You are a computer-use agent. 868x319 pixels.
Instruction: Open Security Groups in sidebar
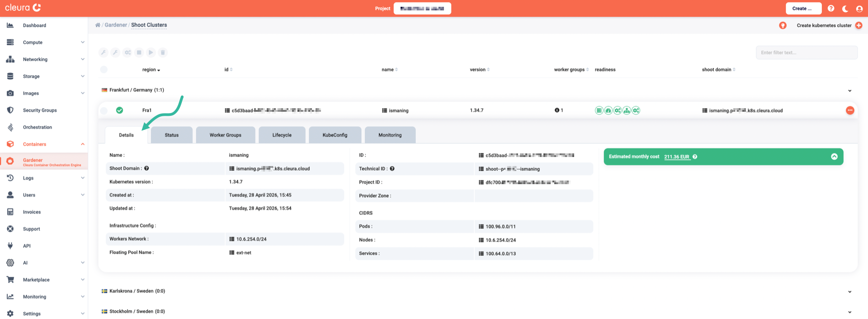pos(44,110)
